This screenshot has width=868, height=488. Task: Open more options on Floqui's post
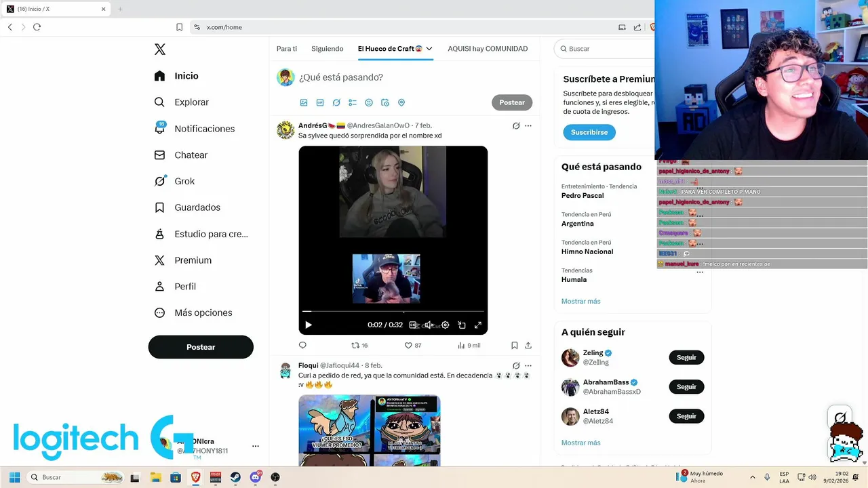point(528,365)
